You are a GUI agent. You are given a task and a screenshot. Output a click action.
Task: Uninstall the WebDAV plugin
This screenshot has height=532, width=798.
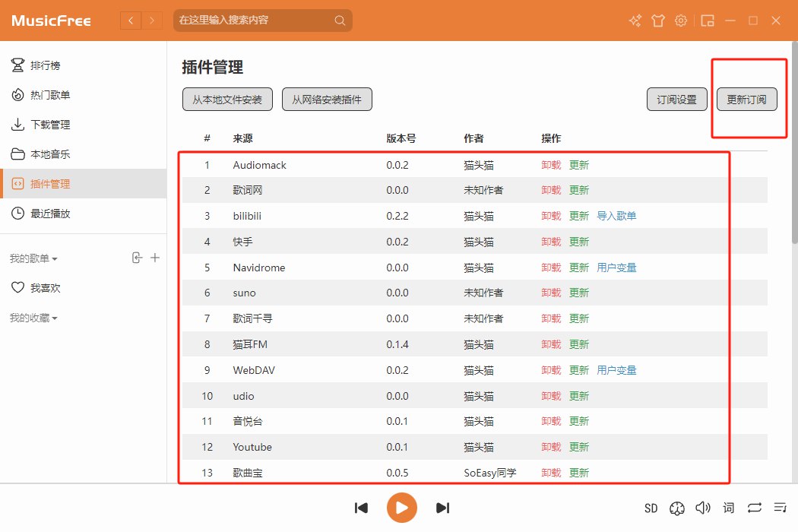551,370
